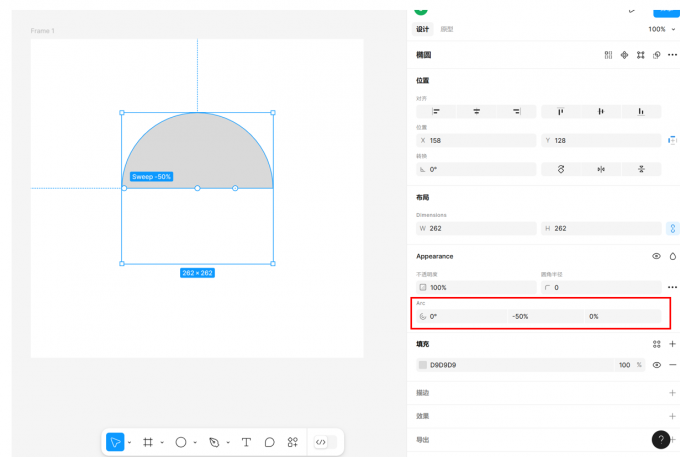Remove the fill with minus icon
680x457 pixels.
pos(672,365)
